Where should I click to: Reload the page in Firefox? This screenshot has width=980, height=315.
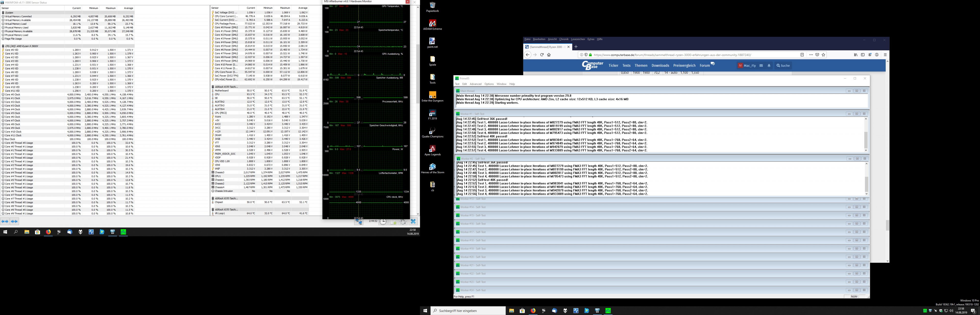[542, 55]
